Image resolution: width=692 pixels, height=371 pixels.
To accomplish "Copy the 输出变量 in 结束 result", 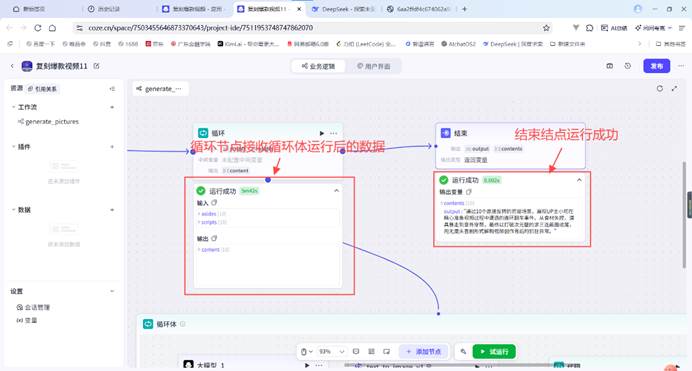I will click(x=469, y=192).
